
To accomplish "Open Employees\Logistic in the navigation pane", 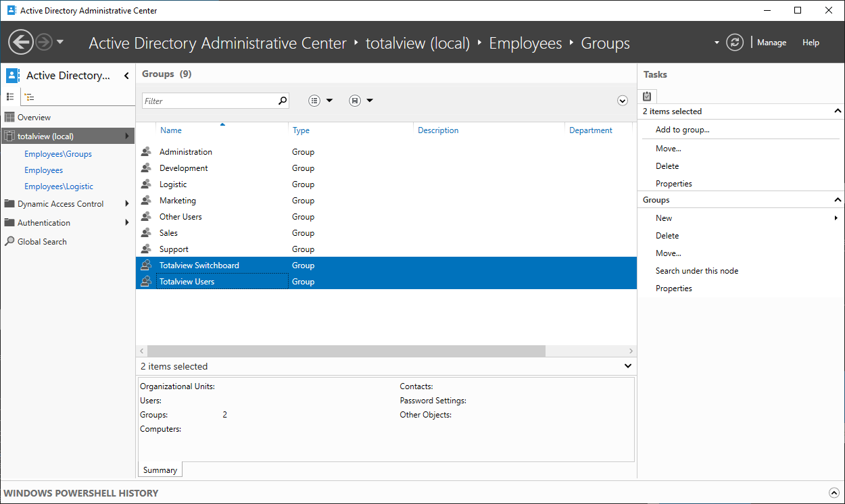I will [59, 186].
